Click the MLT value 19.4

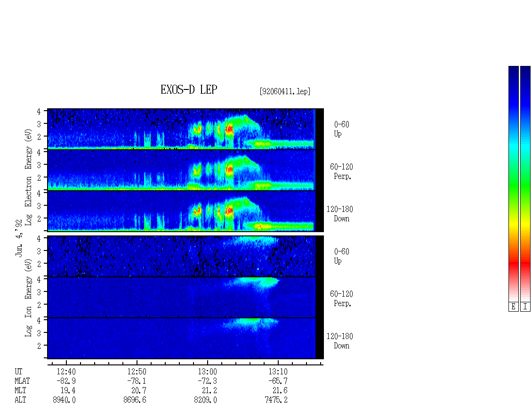[68, 391]
